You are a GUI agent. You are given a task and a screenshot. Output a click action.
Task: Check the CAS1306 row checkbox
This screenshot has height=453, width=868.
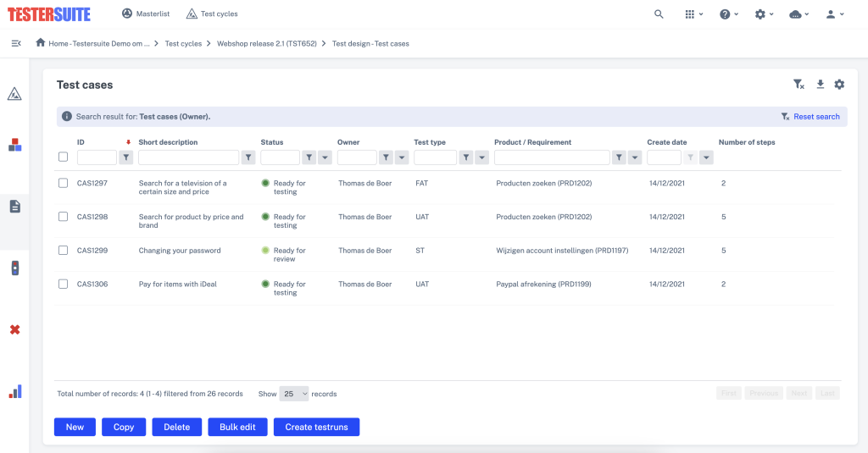pos(63,285)
